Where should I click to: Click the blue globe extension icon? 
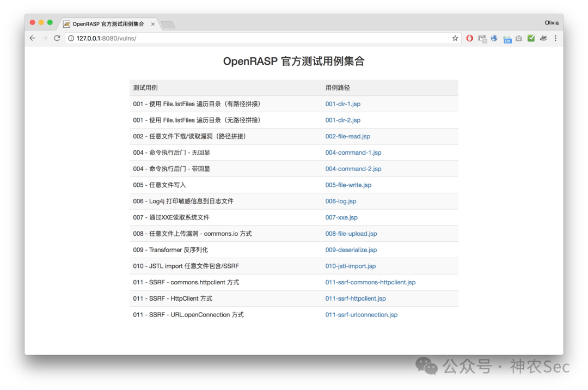[x=494, y=38]
